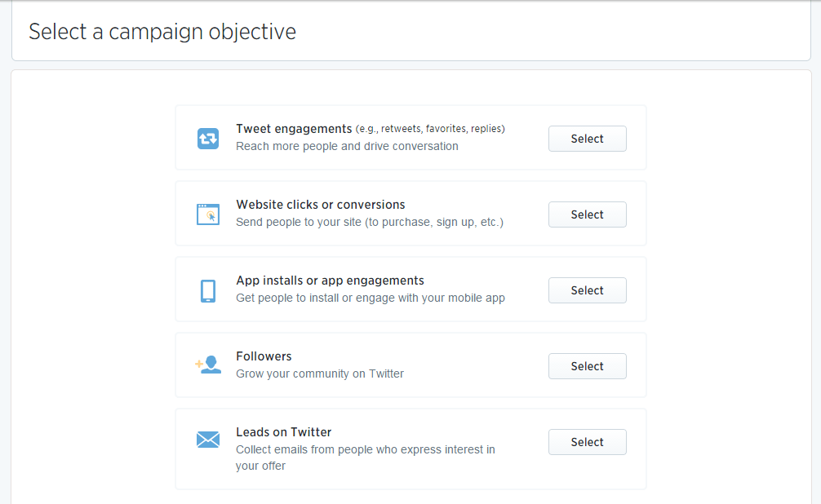The image size is (821, 504).
Task: Click 'App installs or app engagements' title
Action: (x=330, y=281)
